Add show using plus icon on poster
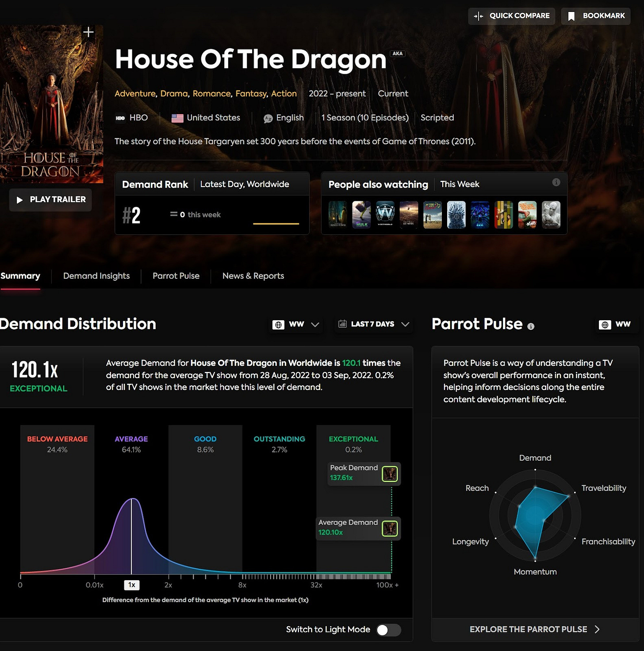The height and width of the screenshot is (651, 644). click(x=88, y=32)
